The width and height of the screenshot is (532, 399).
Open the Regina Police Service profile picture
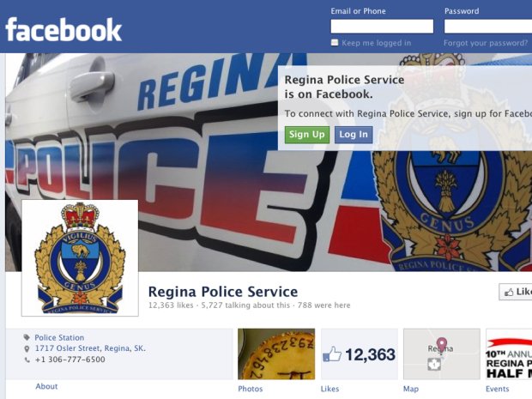click(80, 258)
